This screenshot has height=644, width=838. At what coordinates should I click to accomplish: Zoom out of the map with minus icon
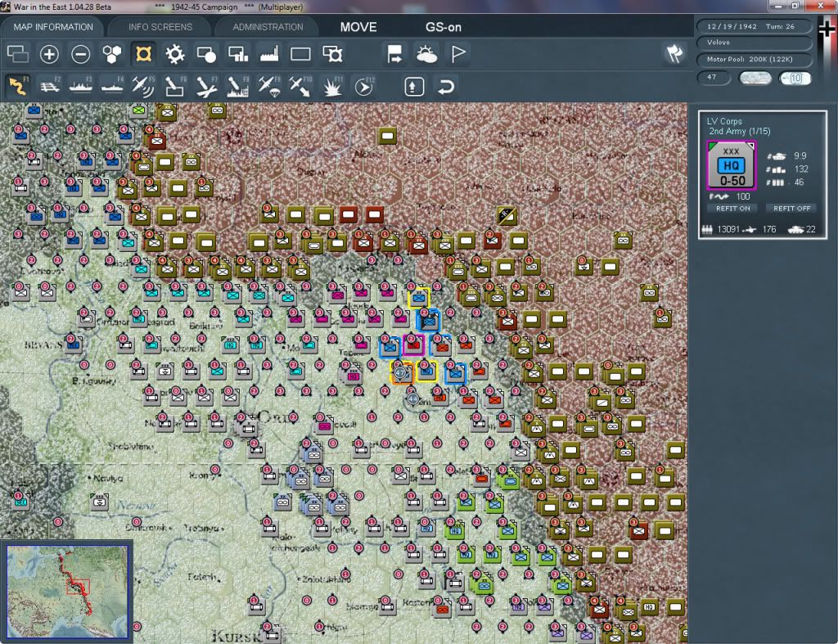(x=81, y=54)
